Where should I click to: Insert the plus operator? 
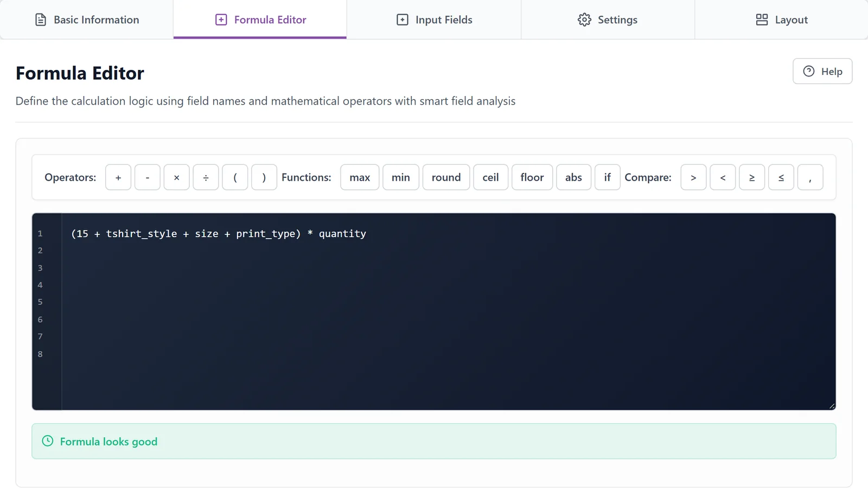(118, 177)
